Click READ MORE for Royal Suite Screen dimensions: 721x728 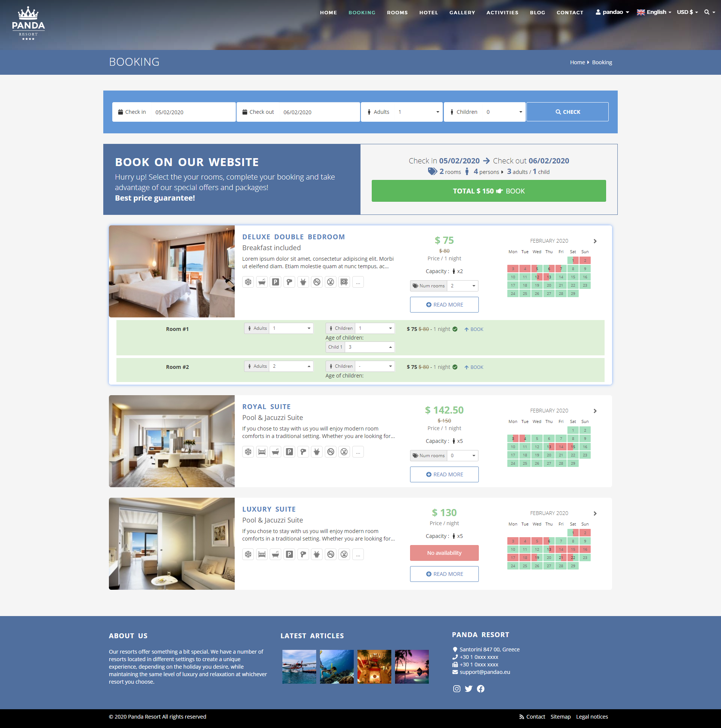point(444,474)
